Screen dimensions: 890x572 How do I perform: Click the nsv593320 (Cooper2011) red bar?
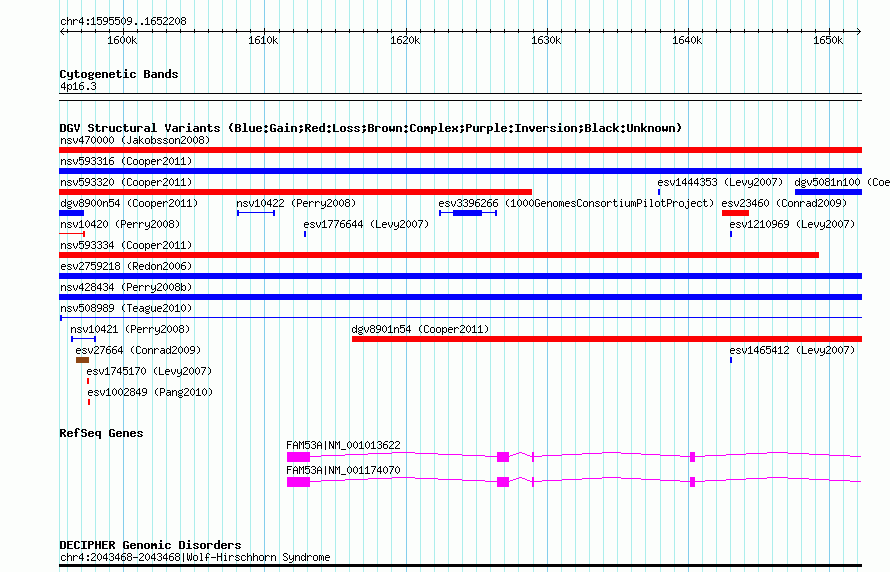pos(295,192)
